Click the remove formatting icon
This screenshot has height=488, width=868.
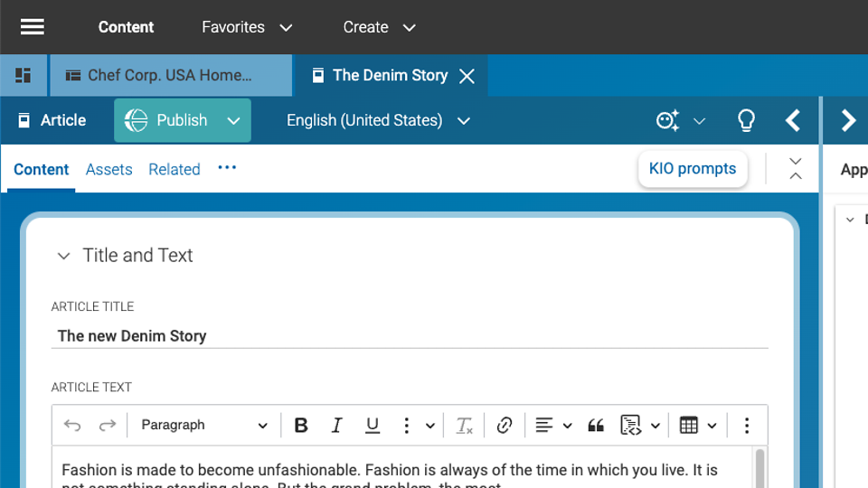(464, 425)
